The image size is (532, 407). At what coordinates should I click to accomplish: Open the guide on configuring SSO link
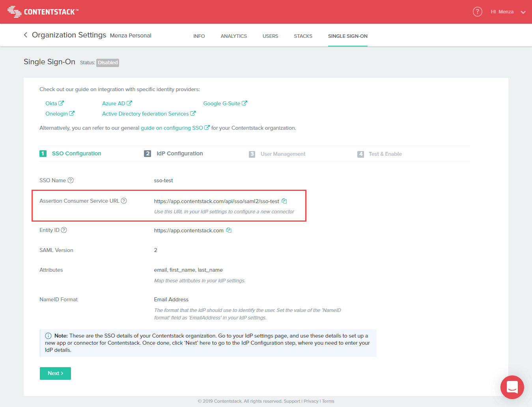point(175,128)
